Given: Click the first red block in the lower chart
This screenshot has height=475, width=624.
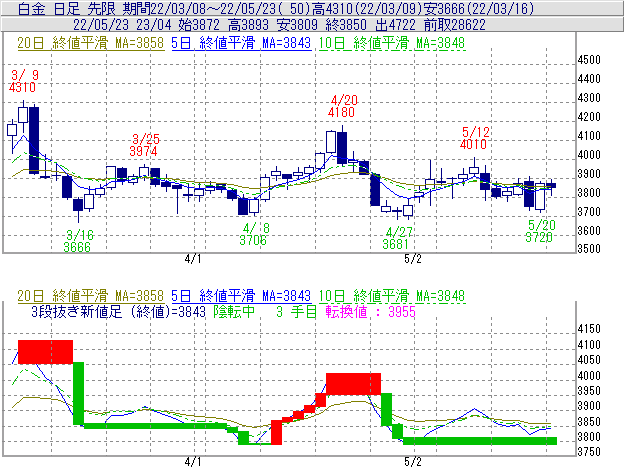Looking at the screenshot, I should (x=45, y=352).
